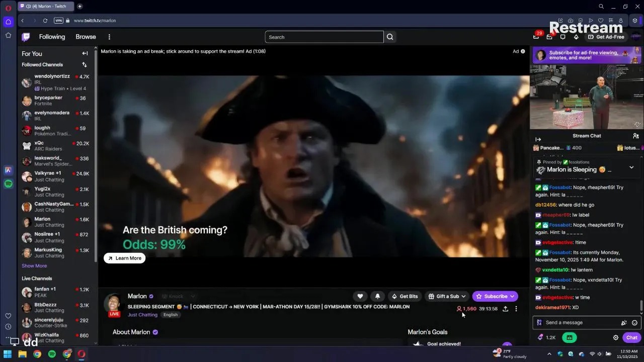Open Twitch notifications inbox showing 29
This screenshot has height=362, width=644.
point(536,36)
